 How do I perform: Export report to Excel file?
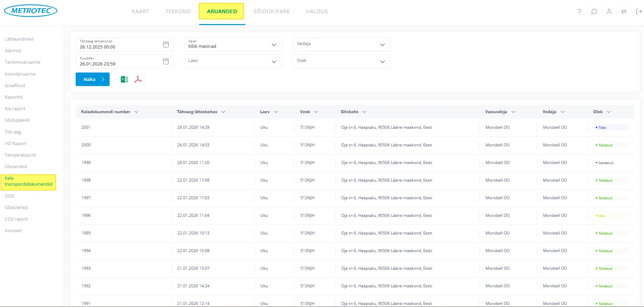(x=124, y=79)
